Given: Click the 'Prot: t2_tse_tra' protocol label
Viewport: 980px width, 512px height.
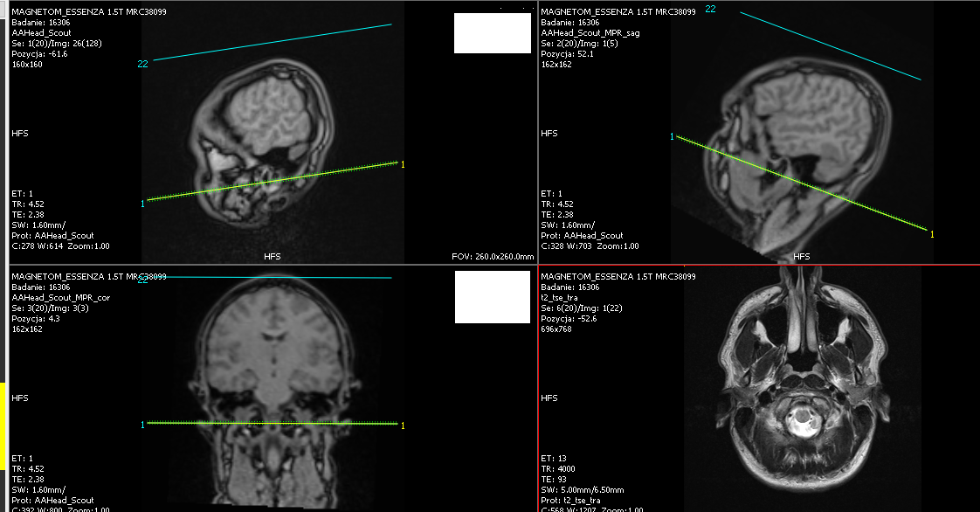Looking at the screenshot, I should [570, 500].
